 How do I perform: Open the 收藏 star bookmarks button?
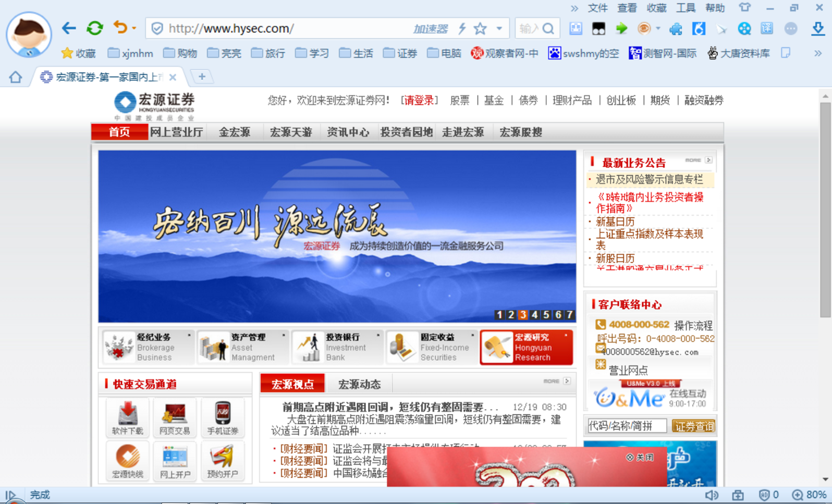(x=79, y=53)
